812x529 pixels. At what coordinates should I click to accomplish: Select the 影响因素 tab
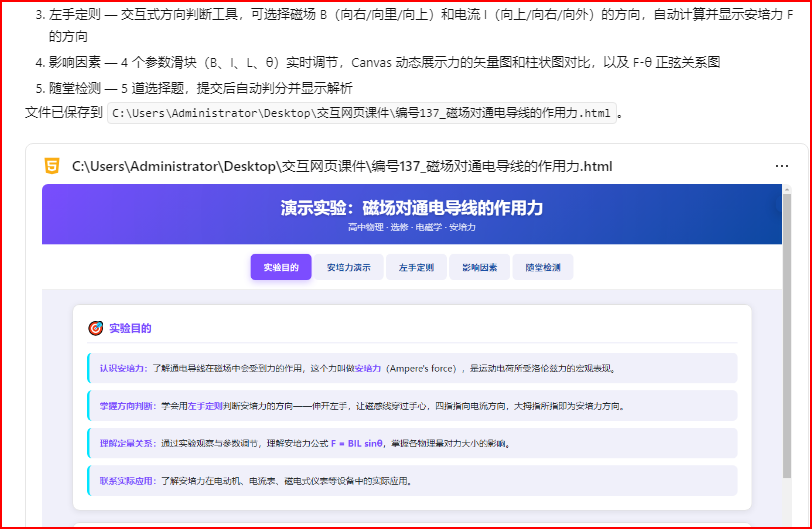tap(480, 267)
